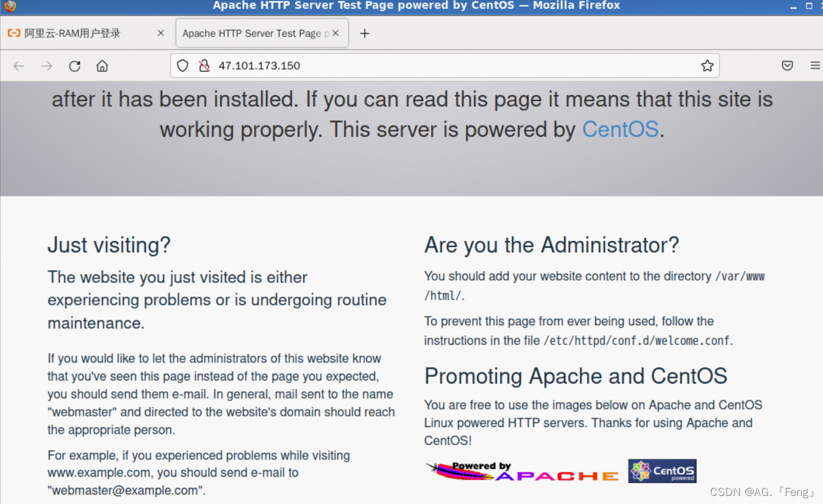Click the CentOS powered badge image
The image size is (823, 504).
pyautogui.click(x=662, y=471)
